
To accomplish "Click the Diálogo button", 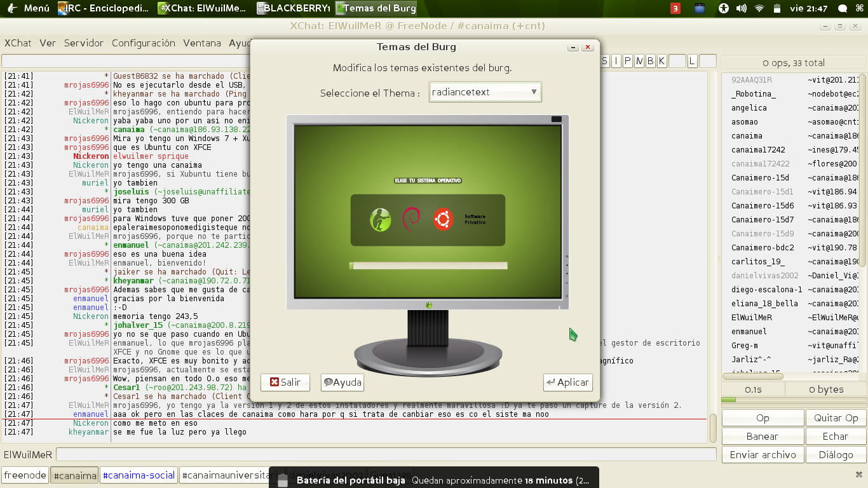I will point(836,455).
